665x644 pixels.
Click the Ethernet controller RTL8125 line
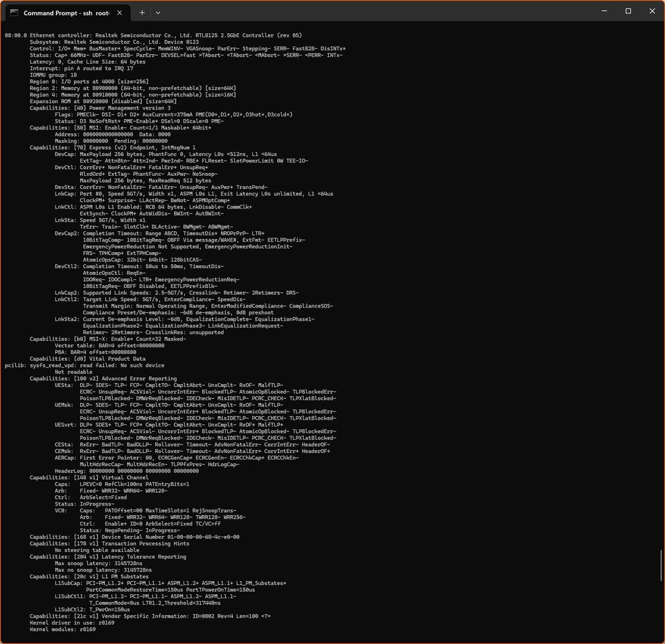point(153,35)
